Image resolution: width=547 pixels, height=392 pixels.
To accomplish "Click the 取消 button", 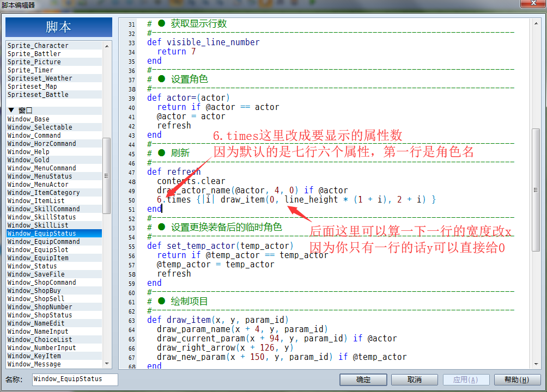I will pos(415,379).
